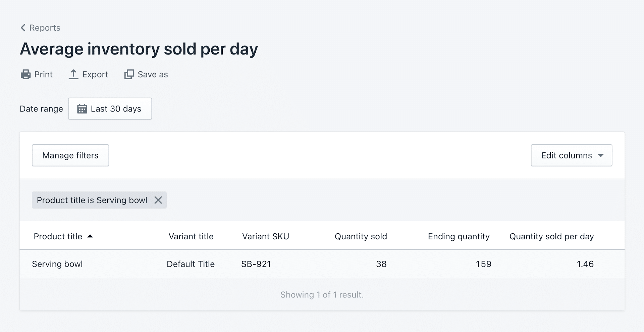Click the back chevron icon beside Reports
644x332 pixels.
[x=23, y=28]
